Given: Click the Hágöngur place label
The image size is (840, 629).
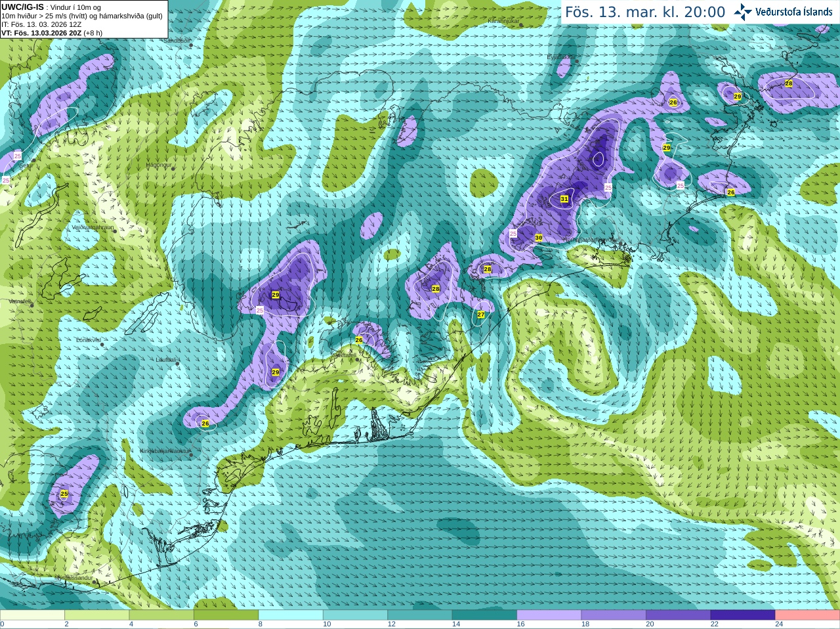Looking at the screenshot, I should (159, 165).
